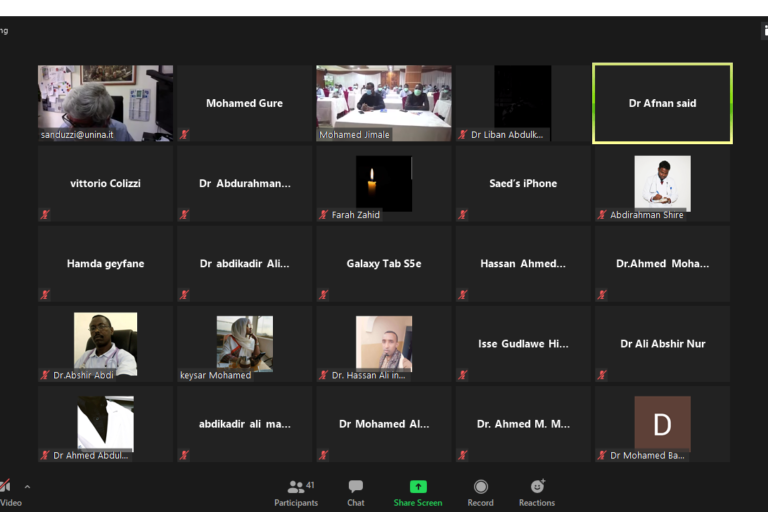Click muted mic icon on vittorio Colizzi tile
The height and width of the screenshot is (512, 768).
pyautogui.click(x=45, y=214)
